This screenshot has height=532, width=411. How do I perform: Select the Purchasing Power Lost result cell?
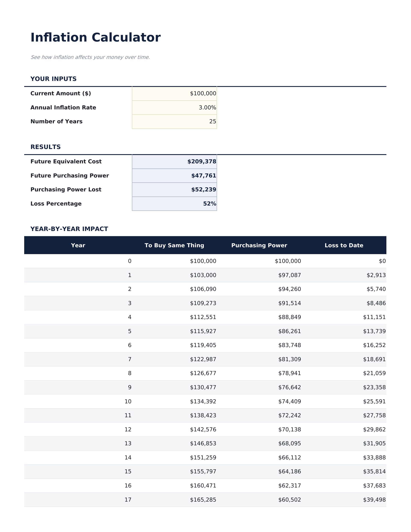(174, 189)
